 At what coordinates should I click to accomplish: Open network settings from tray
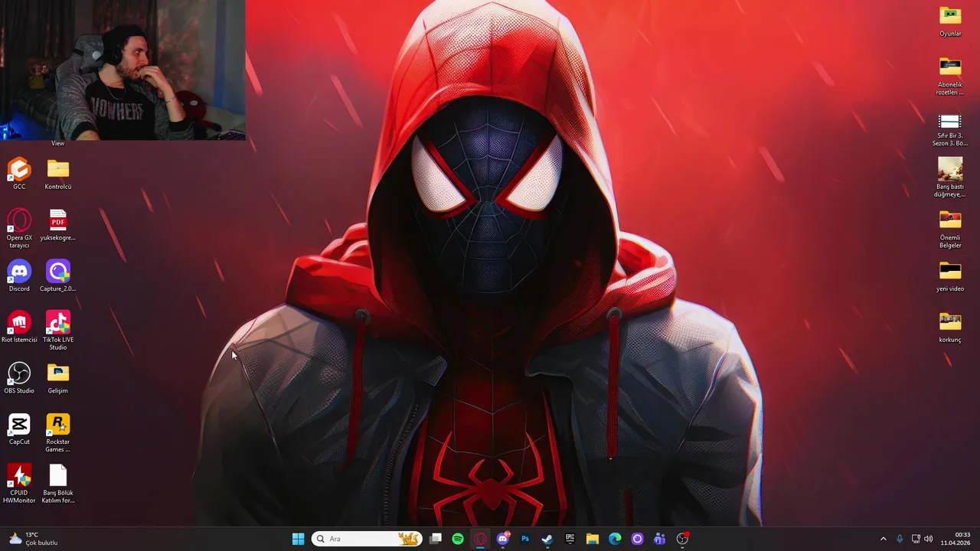pos(916,539)
